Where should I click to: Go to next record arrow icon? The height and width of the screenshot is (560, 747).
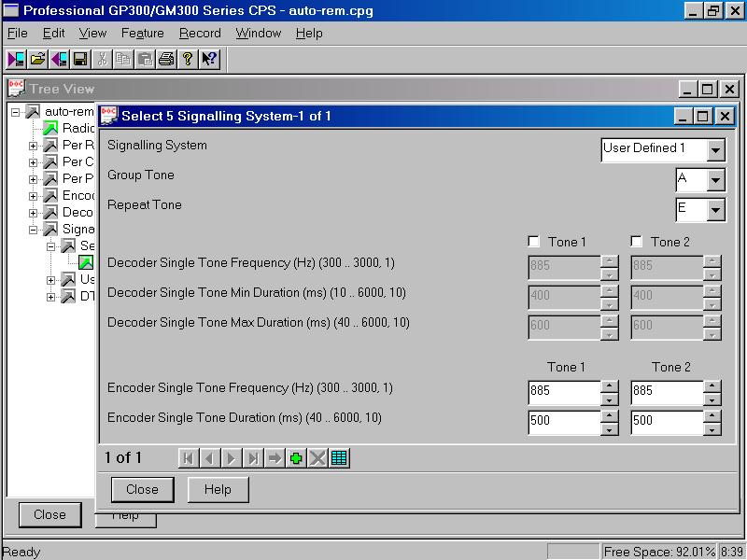click(x=232, y=458)
